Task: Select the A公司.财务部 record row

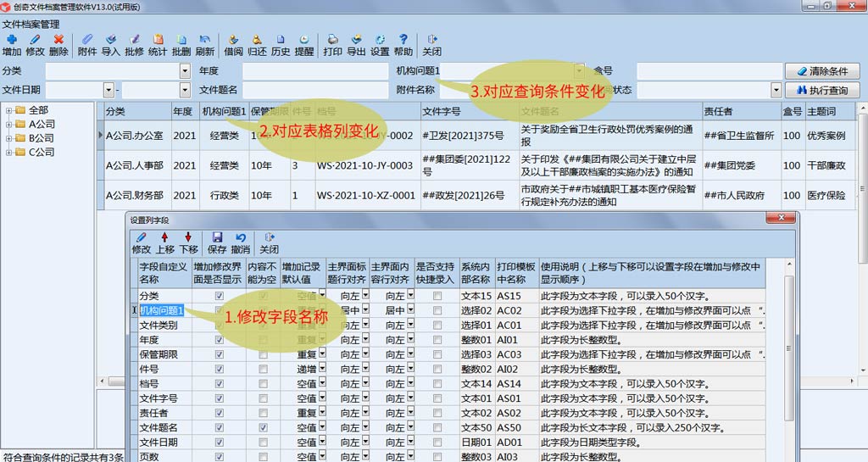Action: [480, 195]
